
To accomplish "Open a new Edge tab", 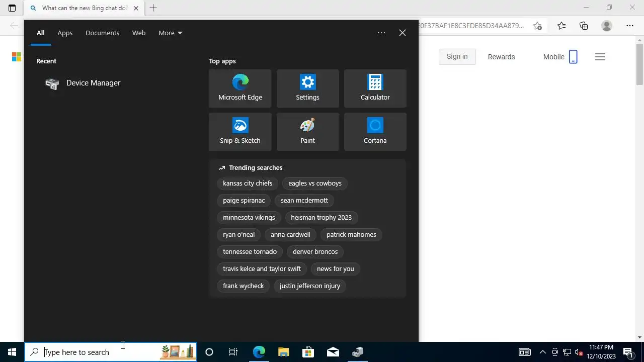I will pyautogui.click(x=153, y=8).
